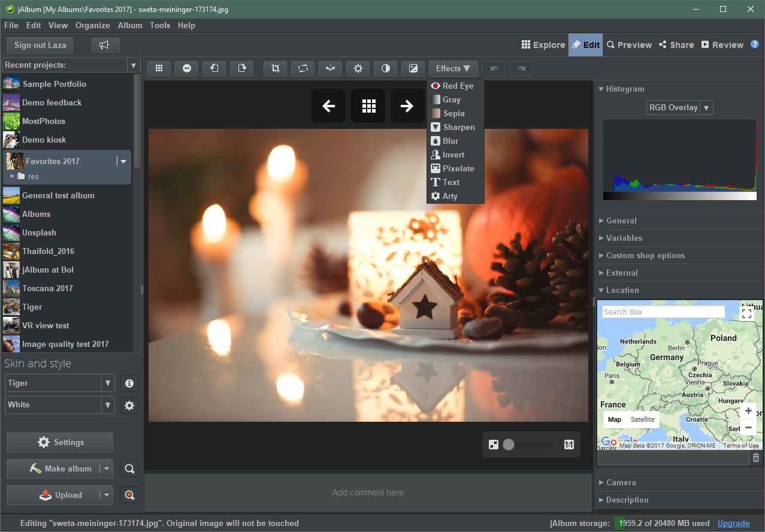Click the blue help question icon
Screen dimensions: 765x532
(755, 44)
